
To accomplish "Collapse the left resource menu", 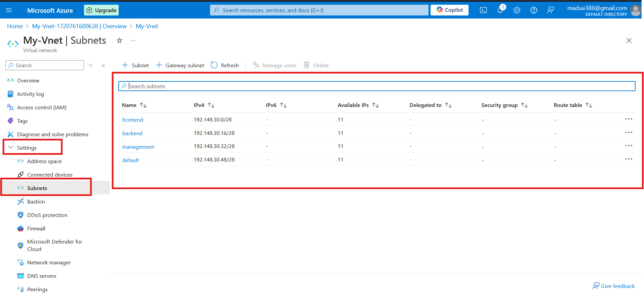I will pos(103,66).
